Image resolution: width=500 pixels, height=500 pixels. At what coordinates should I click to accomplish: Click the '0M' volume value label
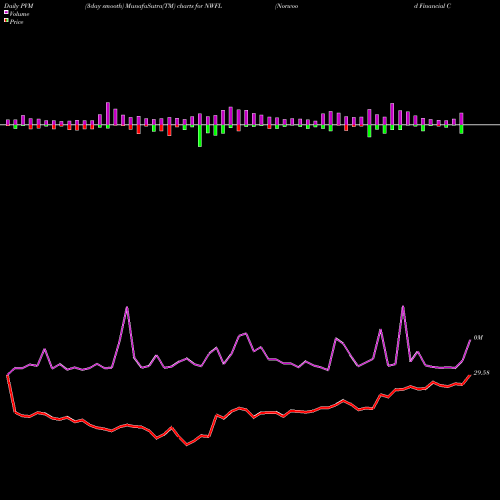pos(478,338)
